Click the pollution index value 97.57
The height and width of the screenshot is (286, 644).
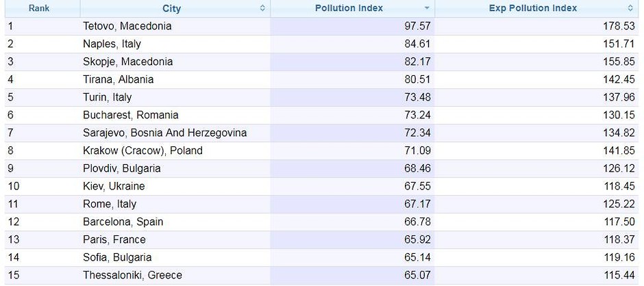coord(417,26)
